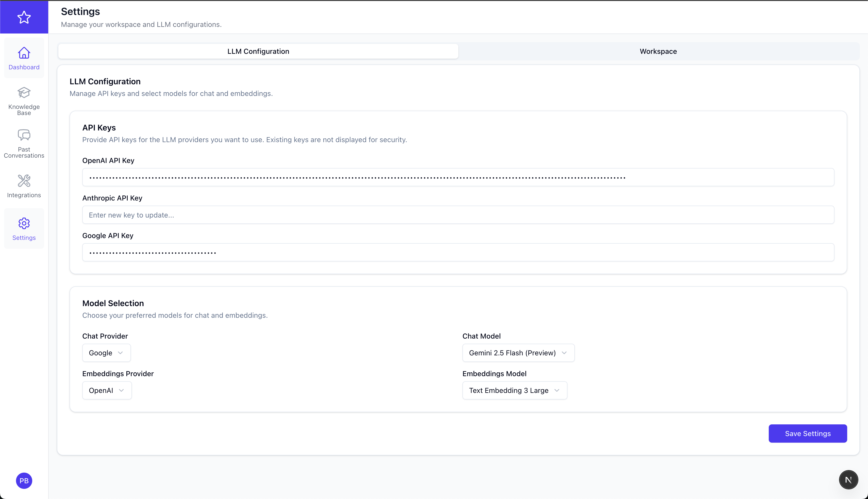Focus the Google API Key field
The height and width of the screenshot is (499, 868).
click(x=458, y=253)
